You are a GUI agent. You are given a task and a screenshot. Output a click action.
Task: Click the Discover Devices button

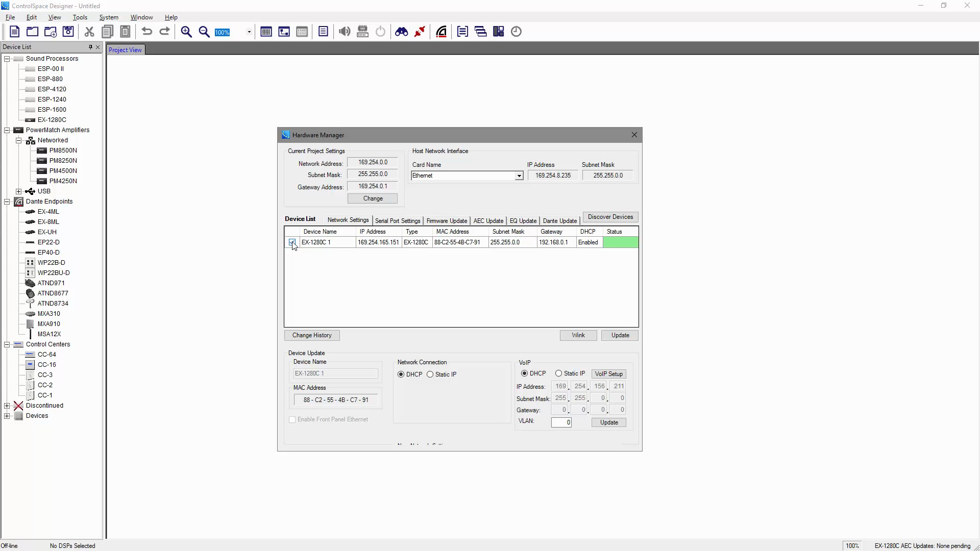[610, 217]
